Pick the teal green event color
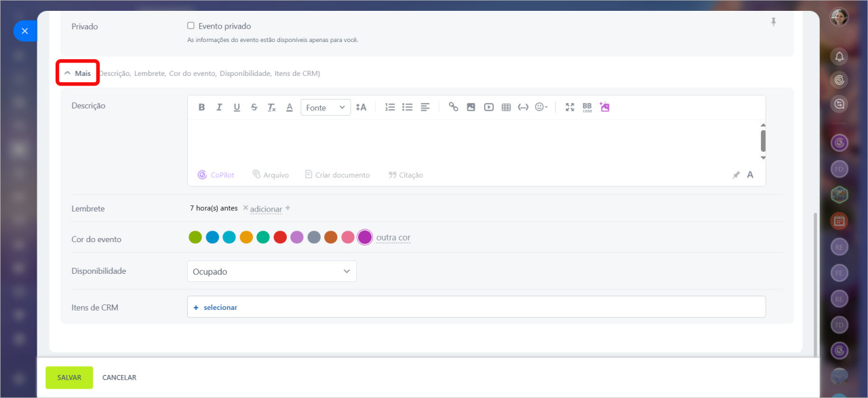The image size is (868, 398). click(263, 237)
